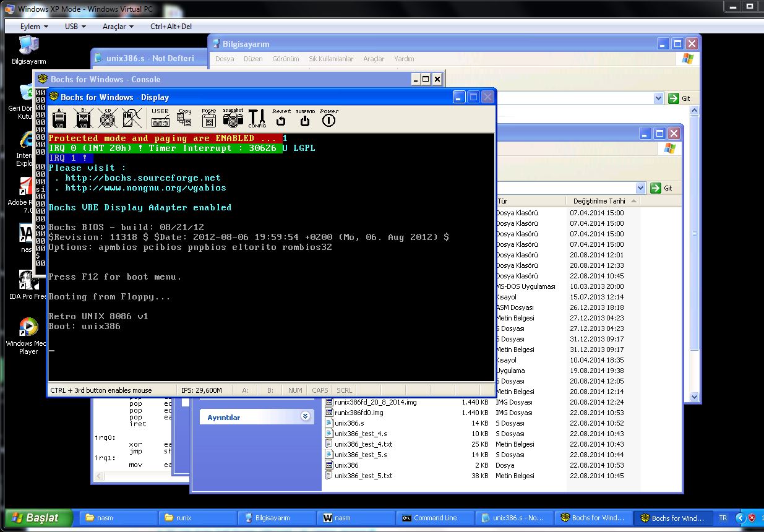Click the SCRL indicator in Bochs status bar
This screenshot has width=764, height=532.
[x=345, y=390]
